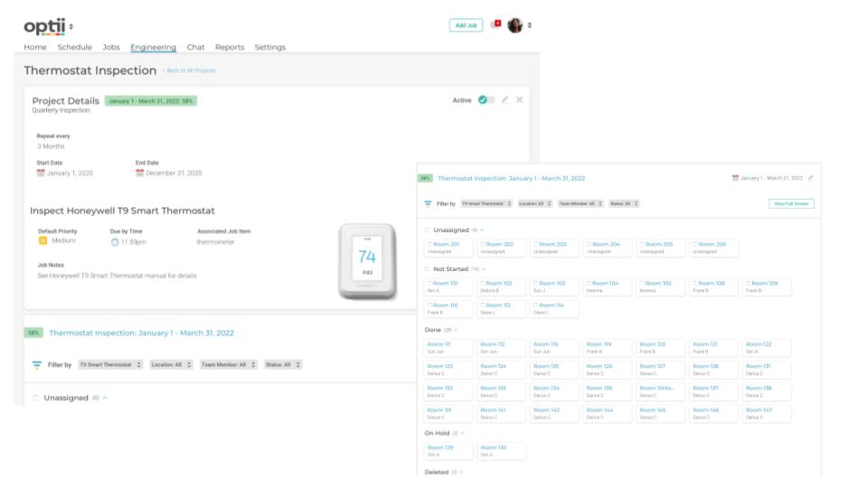Collapse the On Hold group
Viewport: 868px width, 488px height.
coord(462,433)
